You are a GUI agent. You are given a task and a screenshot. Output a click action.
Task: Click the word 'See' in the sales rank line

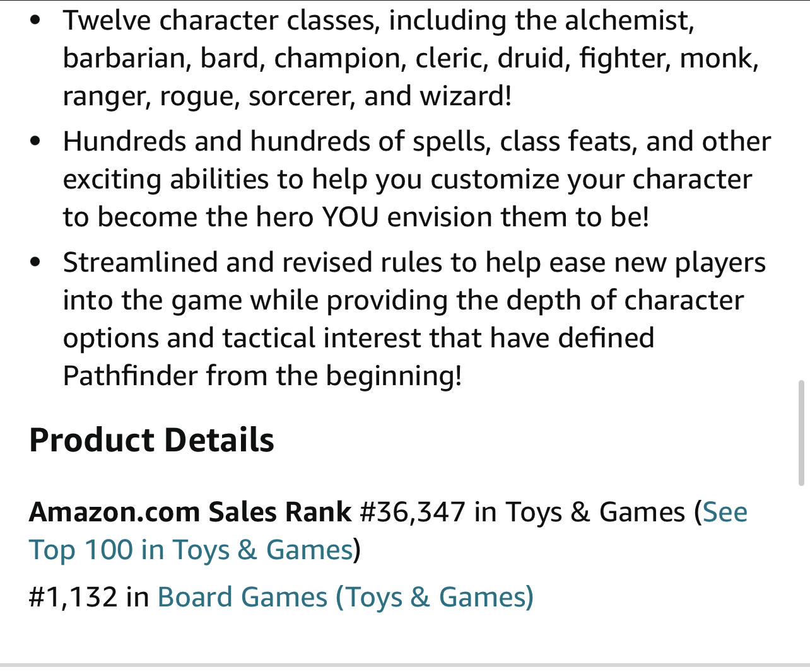pyautogui.click(x=725, y=512)
